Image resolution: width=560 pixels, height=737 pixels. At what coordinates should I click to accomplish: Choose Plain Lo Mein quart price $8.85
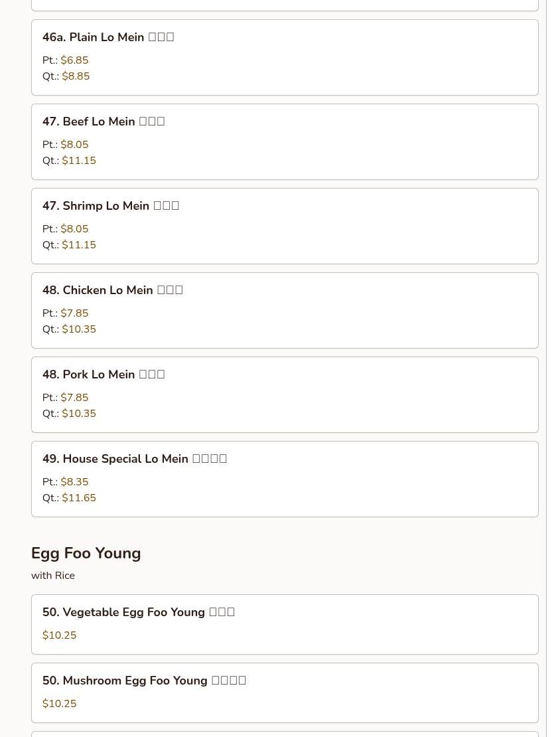coord(76,76)
